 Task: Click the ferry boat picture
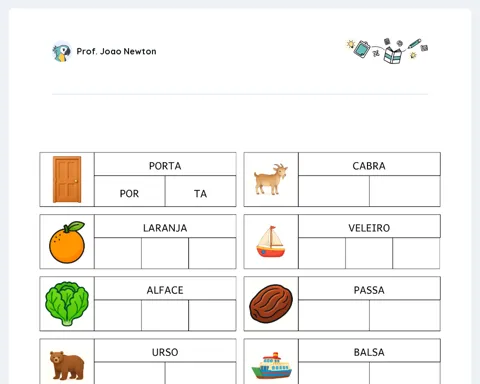(x=271, y=366)
